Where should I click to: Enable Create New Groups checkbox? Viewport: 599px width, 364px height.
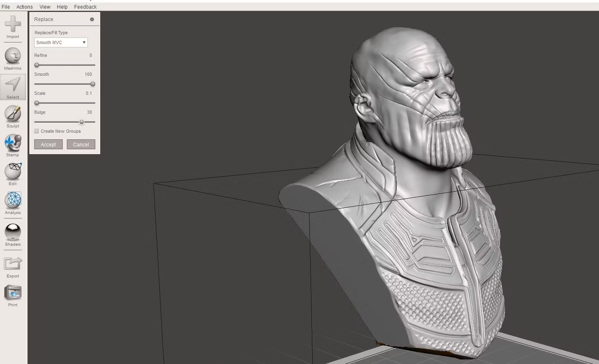point(37,131)
